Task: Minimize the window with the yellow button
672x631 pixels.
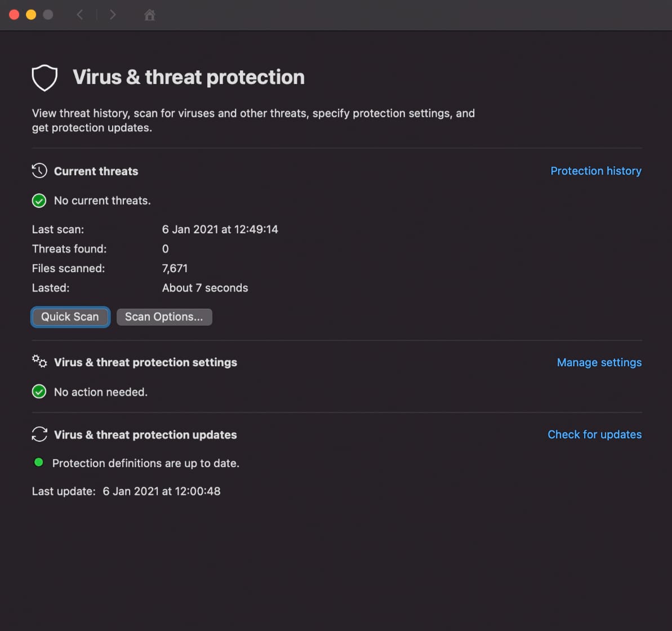Action: click(31, 15)
